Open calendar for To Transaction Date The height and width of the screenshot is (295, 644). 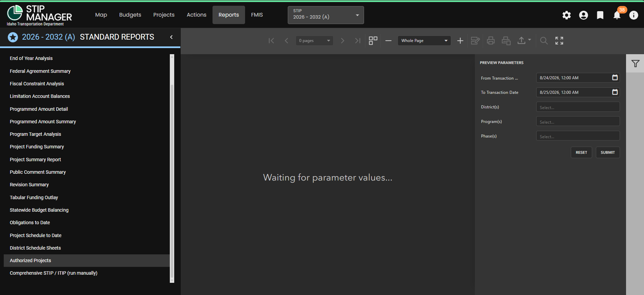pyautogui.click(x=615, y=92)
